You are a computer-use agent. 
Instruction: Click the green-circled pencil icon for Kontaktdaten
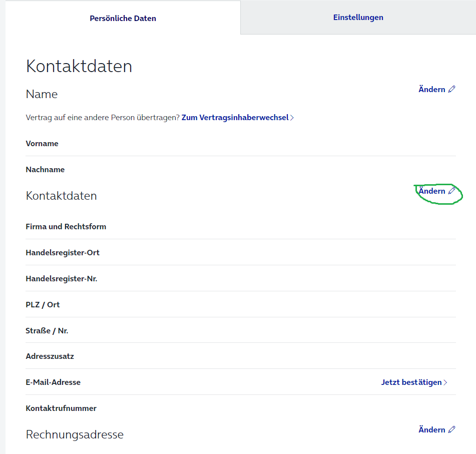point(451,191)
